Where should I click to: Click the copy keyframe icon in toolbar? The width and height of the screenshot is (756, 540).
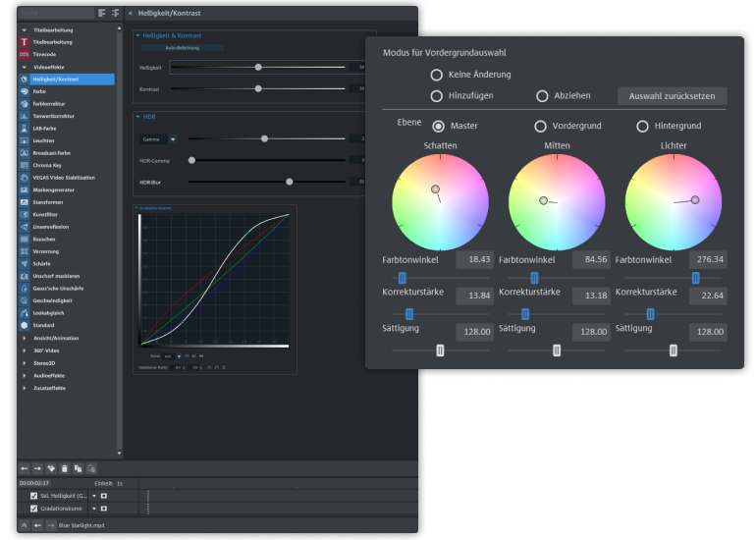pos(79,468)
